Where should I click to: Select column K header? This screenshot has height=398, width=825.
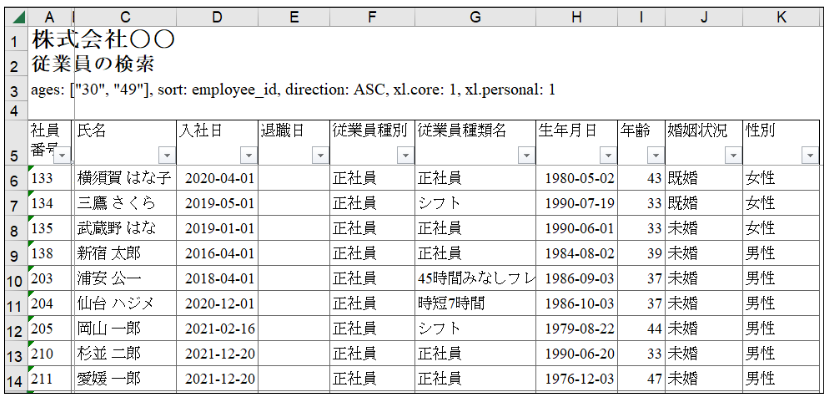coord(781,17)
